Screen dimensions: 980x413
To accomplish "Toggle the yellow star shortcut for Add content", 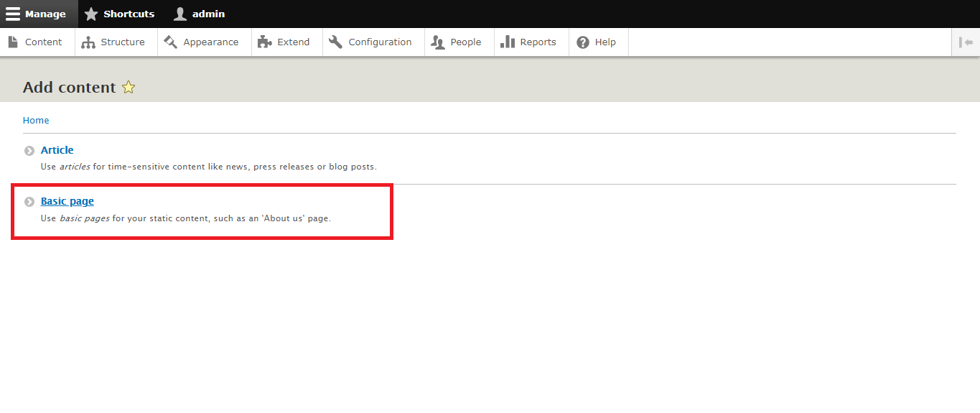I will coord(129,88).
